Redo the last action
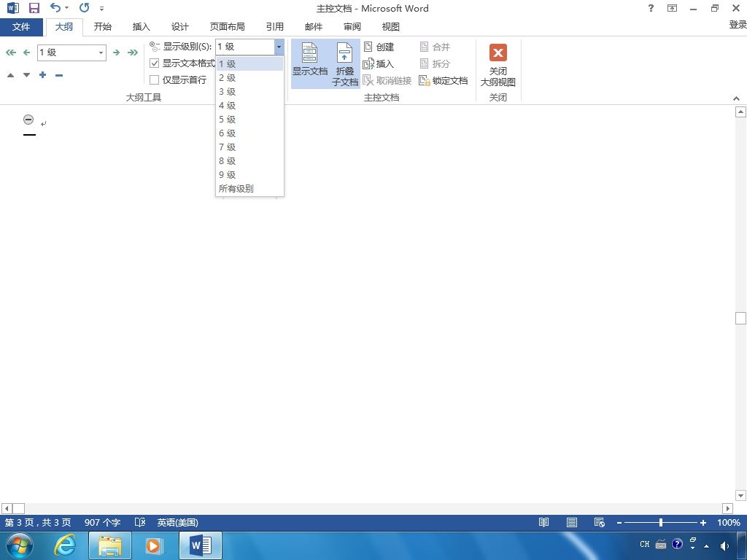Image resolution: width=747 pixels, height=560 pixels. tap(85, 7)
